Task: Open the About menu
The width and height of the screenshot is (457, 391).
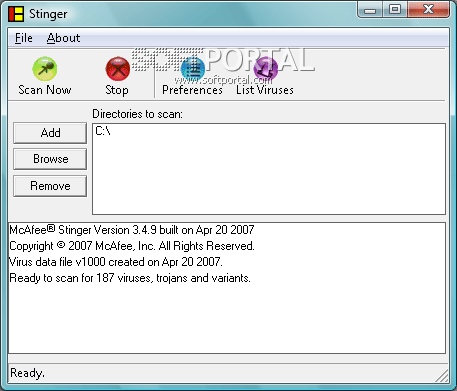Action: pos(63,38)
